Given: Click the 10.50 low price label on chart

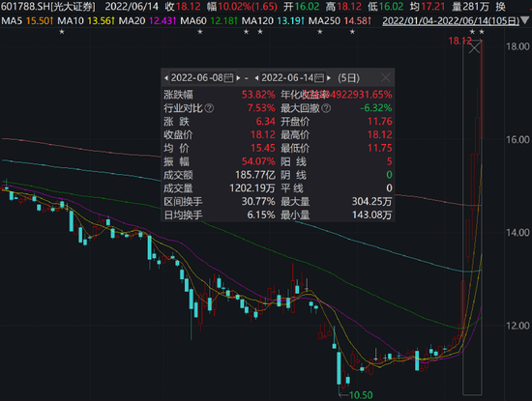Looking at the screenshot, I should 361,395.
